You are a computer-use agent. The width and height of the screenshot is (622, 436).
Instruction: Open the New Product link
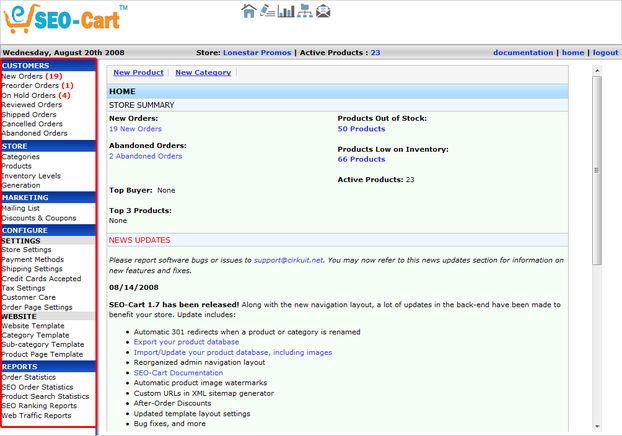tap(138, 73)
